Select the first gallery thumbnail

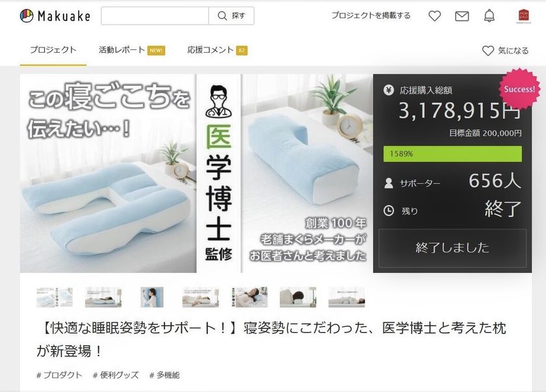pos(55,297)
